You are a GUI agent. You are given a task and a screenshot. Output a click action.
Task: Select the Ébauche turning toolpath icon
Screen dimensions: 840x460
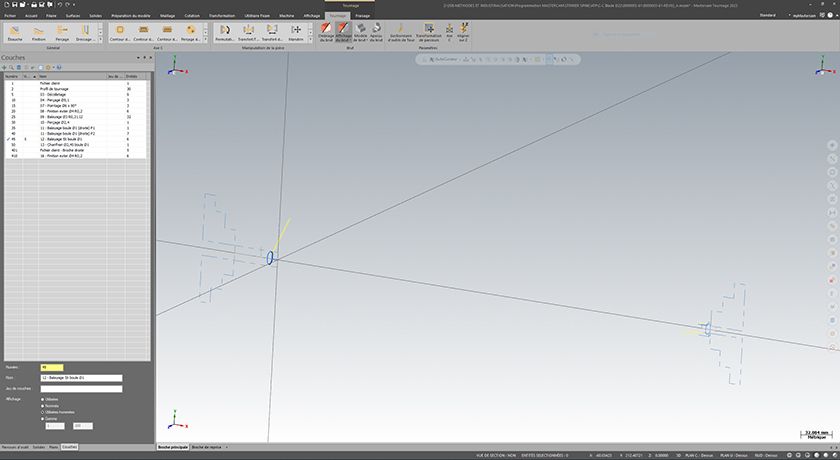pyautogui.click(x=18, y=33)
